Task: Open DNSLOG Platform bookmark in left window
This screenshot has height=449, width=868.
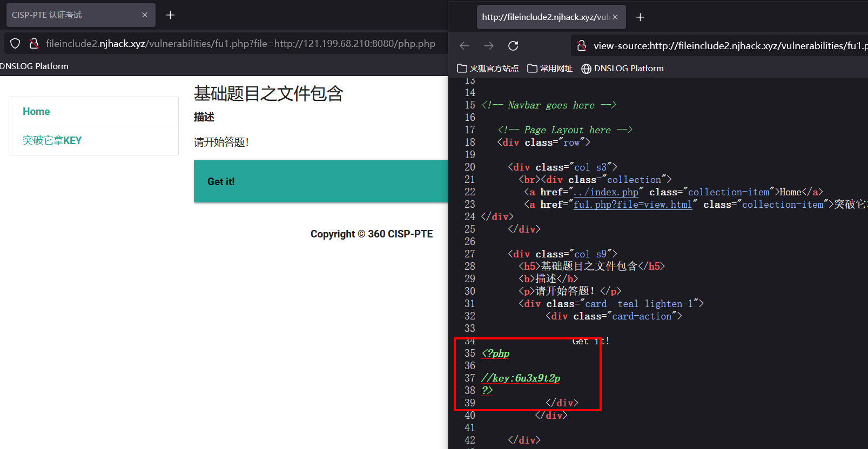Action: [34, 66]
